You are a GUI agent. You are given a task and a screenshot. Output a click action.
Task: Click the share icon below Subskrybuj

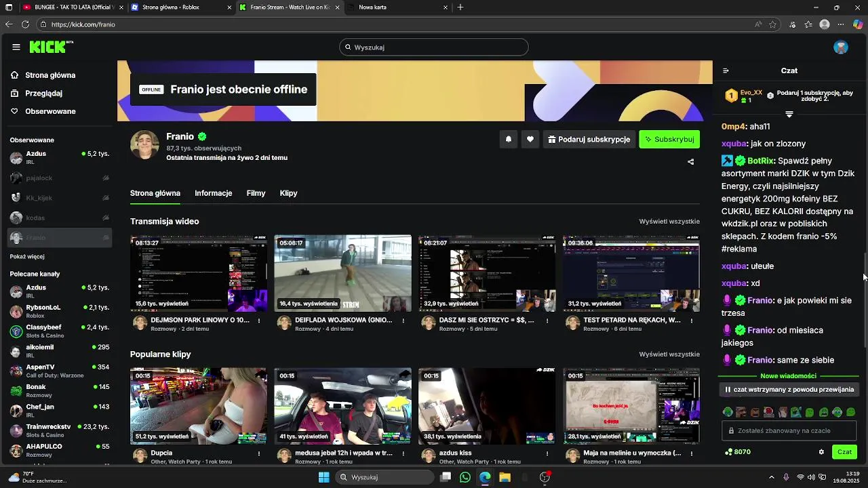pos(690,161)
